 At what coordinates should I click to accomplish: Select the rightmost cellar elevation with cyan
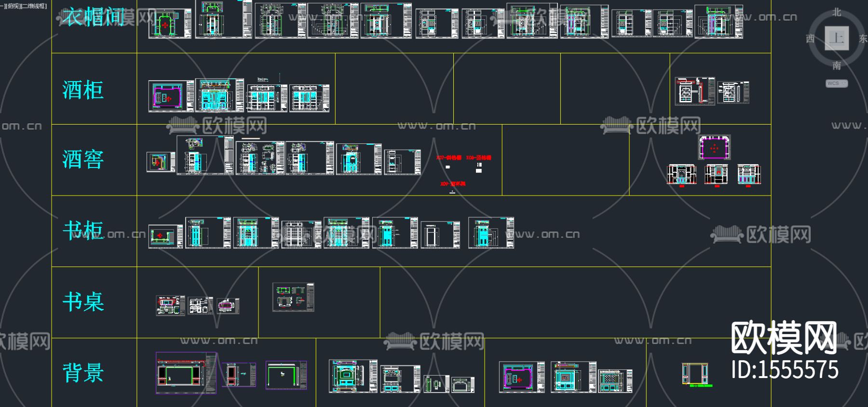click(749, 175)
